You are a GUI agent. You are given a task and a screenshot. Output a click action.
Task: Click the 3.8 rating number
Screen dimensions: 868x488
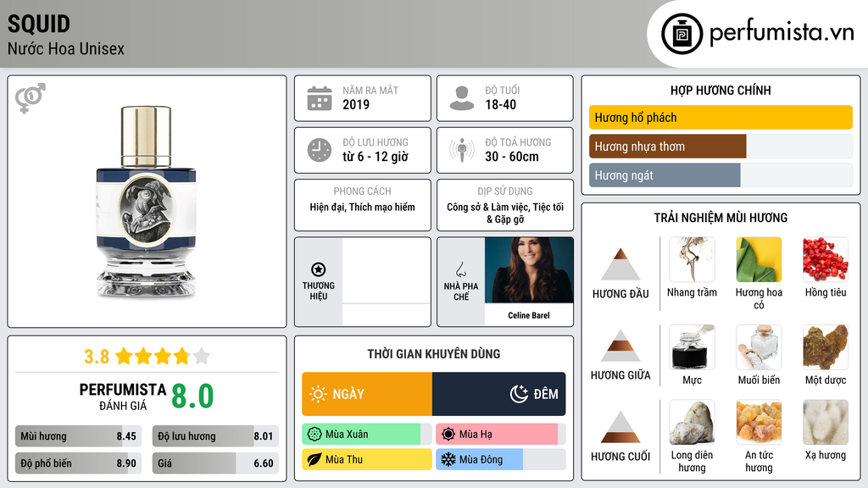pos(97,357)
